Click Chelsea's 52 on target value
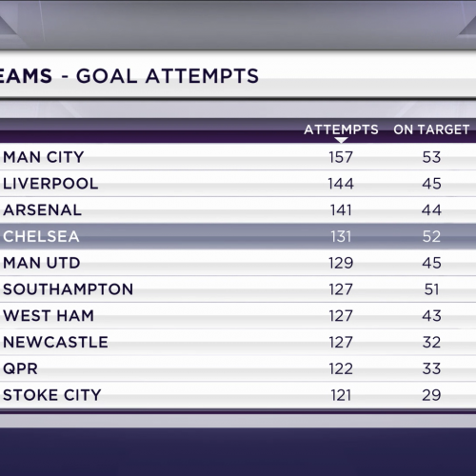Viewport: 476px width, 476px height. click(431, 236)
